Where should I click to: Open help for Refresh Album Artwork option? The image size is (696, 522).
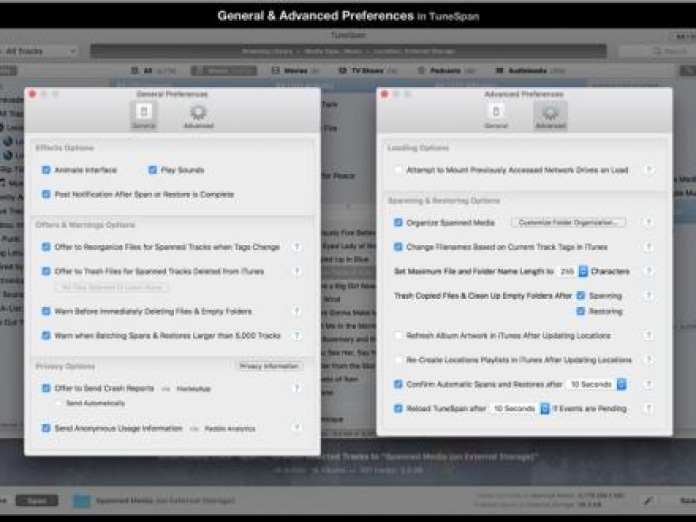[649, 336]
